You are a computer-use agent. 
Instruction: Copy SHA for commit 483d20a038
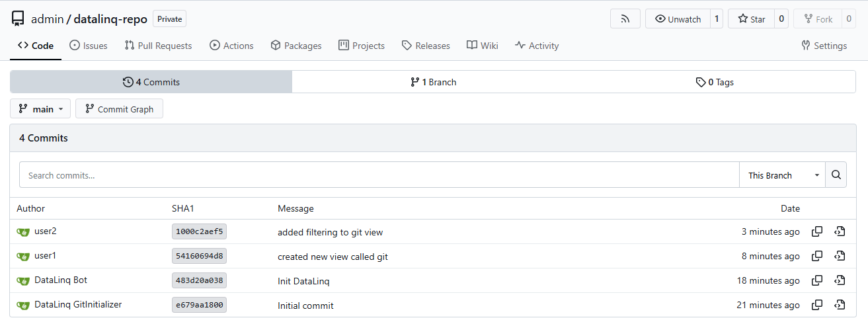pos(817,280)
